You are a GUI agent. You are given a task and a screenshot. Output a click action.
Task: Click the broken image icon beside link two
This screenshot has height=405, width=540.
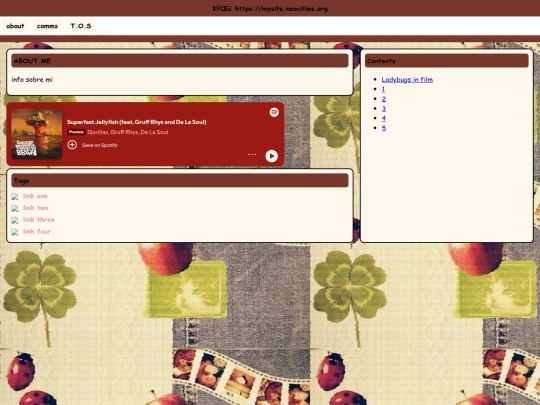15,208
